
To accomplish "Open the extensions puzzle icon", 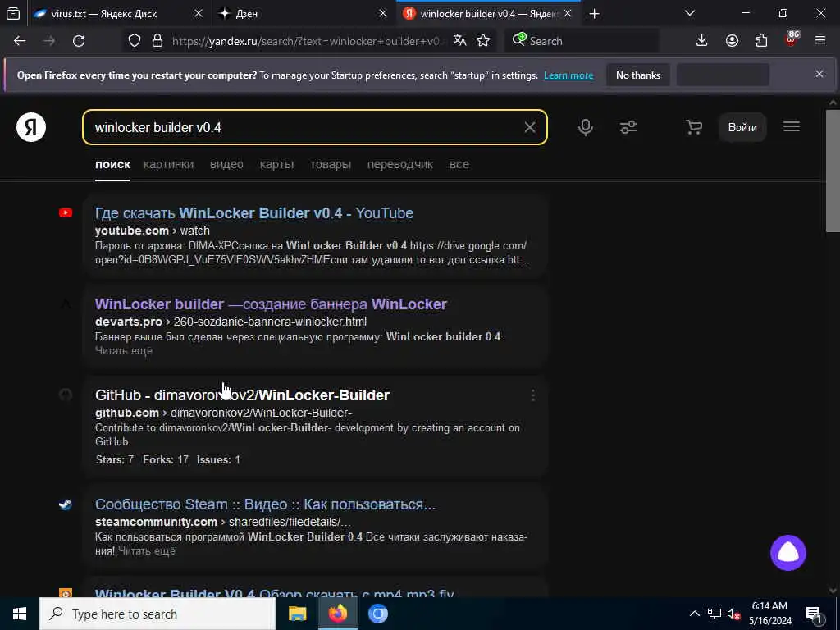I will (x=761, y=41).
